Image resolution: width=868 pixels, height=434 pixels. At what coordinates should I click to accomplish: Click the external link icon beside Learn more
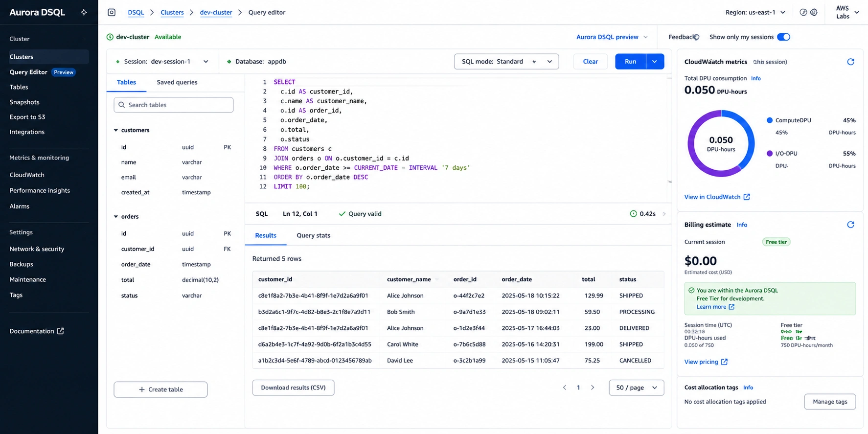731,307
